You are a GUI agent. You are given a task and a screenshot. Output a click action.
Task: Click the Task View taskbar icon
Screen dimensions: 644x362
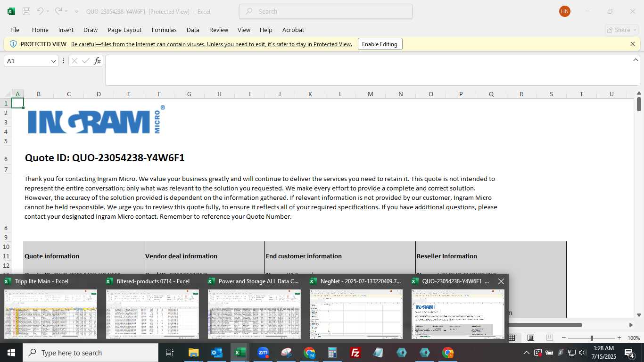tap(170, 353)
